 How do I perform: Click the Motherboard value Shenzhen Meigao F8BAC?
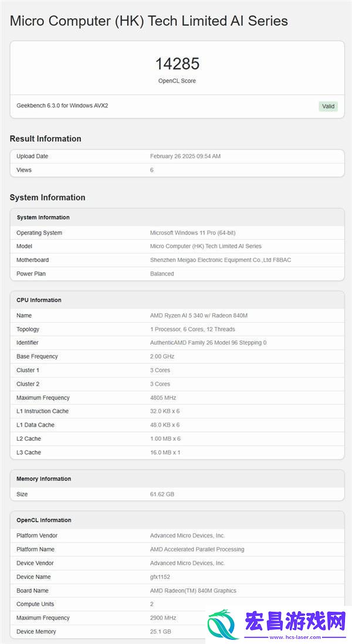[x=221, y=260]
